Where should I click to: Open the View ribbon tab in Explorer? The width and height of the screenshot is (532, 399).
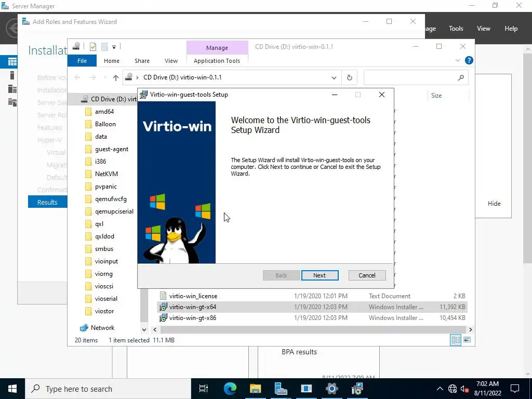coord(171,61)
